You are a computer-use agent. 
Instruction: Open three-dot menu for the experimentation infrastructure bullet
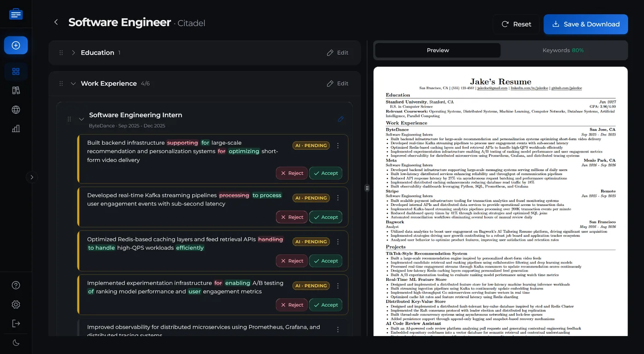coord(338,286)
